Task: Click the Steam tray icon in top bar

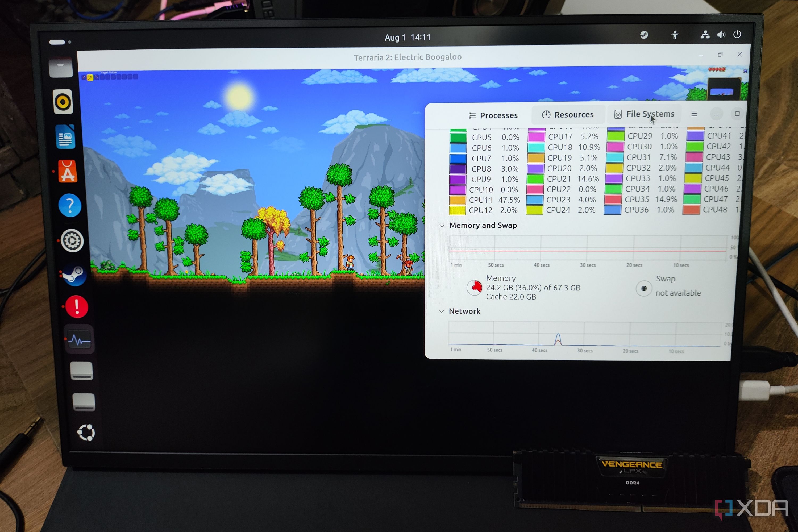Action: coord(644,35)
